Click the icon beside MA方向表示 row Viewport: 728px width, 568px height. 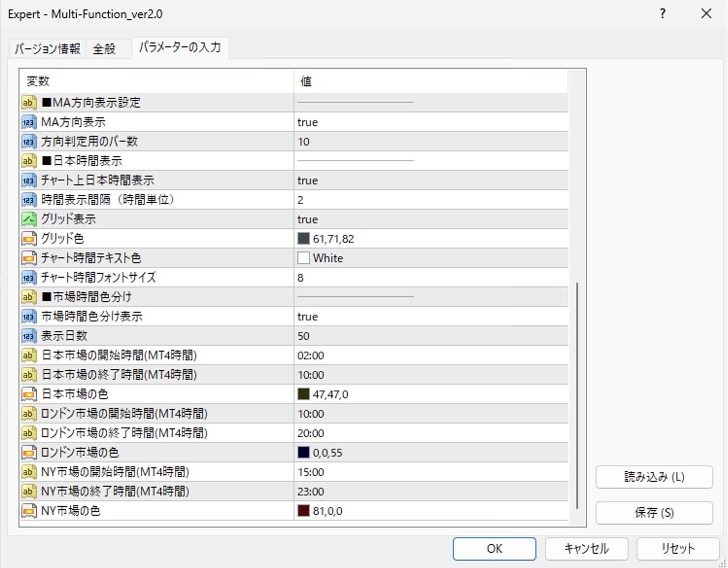click(x=29, y=122)
